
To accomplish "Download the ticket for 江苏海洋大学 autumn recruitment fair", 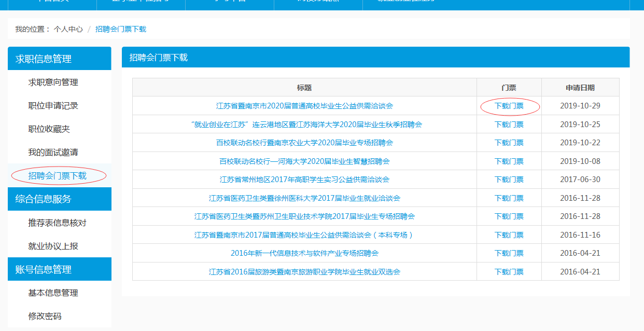I will pyautogui.click(x=508, y=124).
